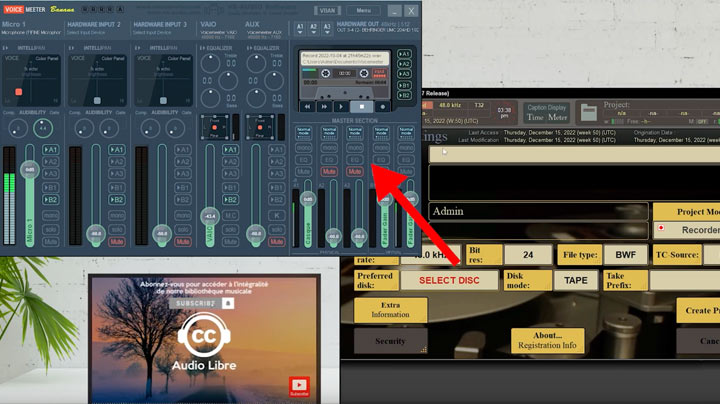Adjust the AUX Bass equalizer knob
Image resolution: width=720 pixels, height=404 pixels.
point(256,98)
